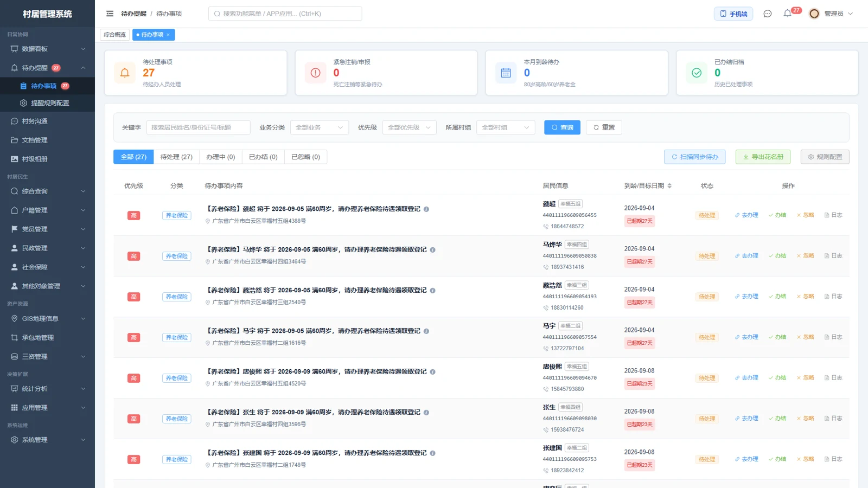868x488 pixels.
Task: Expand 数据看板 in sidebar
Action: [x=47, y=49]
